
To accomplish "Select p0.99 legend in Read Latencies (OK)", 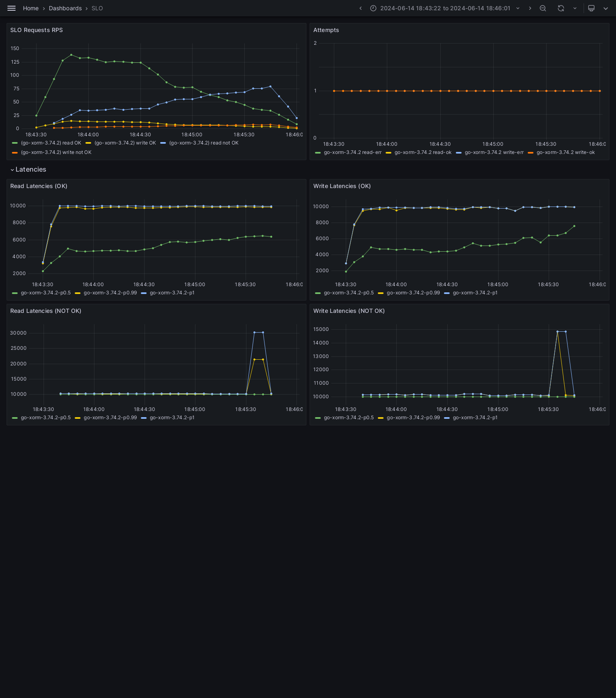I will (110, 293).
